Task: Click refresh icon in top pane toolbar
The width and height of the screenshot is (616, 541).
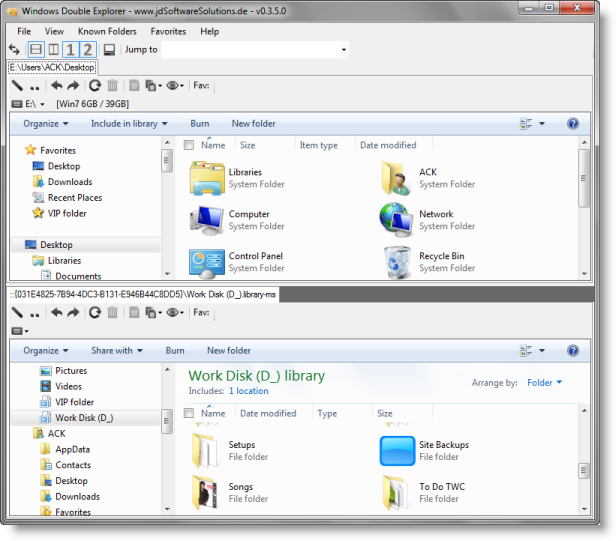Action: (x=95, y=86)
